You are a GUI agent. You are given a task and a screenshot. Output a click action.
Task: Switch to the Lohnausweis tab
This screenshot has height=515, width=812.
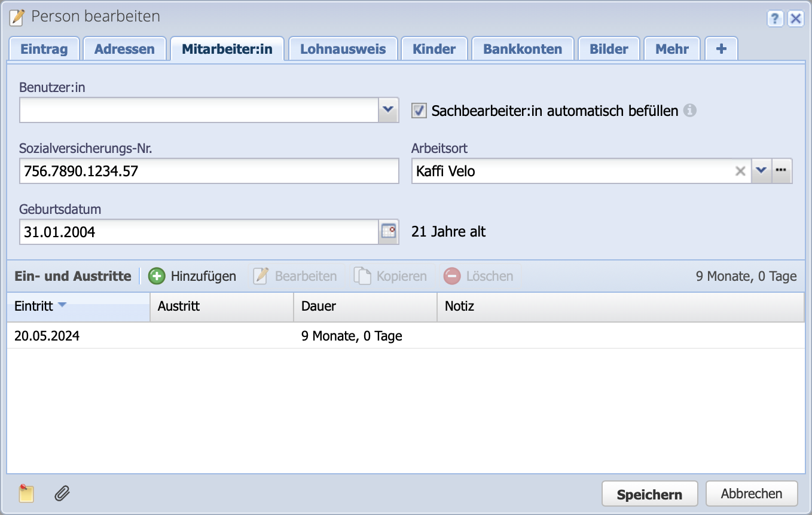343,48
